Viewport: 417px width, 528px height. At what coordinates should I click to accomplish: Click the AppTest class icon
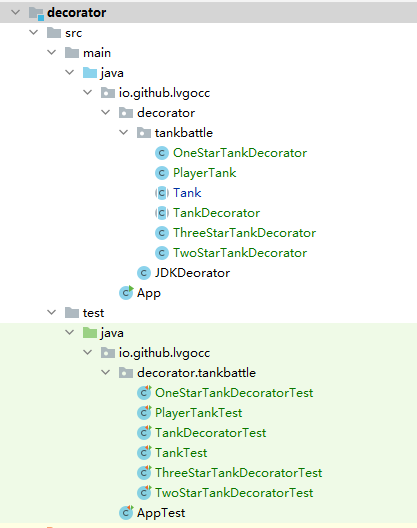[126, 513]
